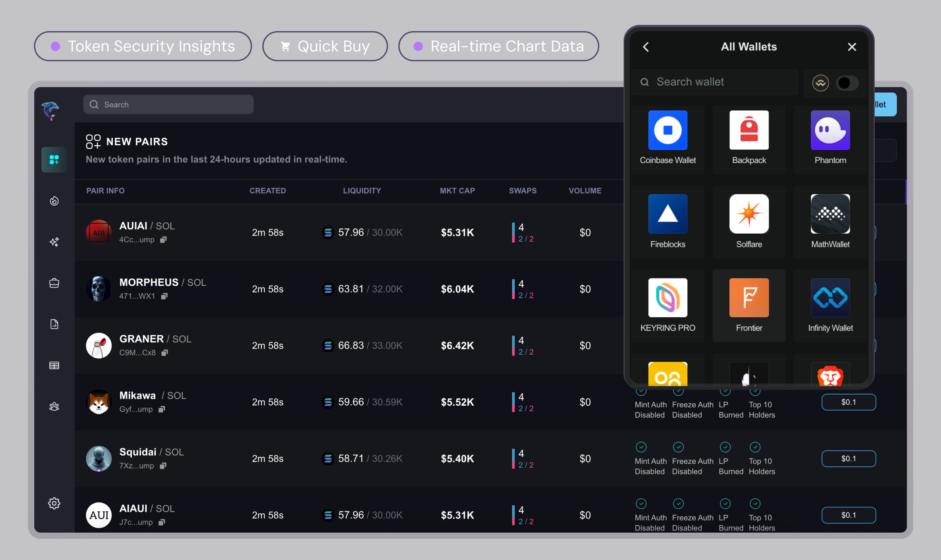Screen dimensions: 941x560
Task: Select Frontier wallet
Action: coord(749,306)
